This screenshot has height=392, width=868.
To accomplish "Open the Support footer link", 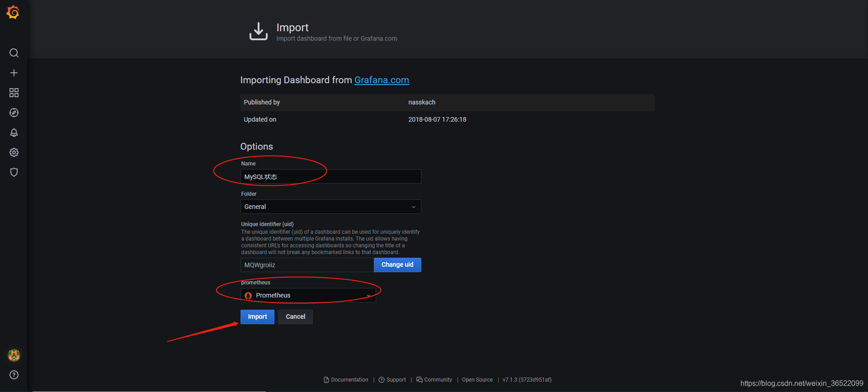I will [392, 380].
